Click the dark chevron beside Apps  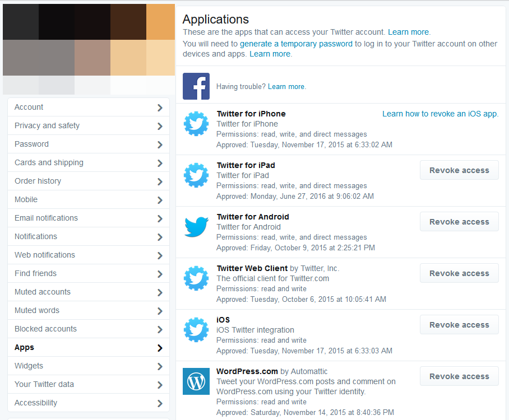(160, 348)
